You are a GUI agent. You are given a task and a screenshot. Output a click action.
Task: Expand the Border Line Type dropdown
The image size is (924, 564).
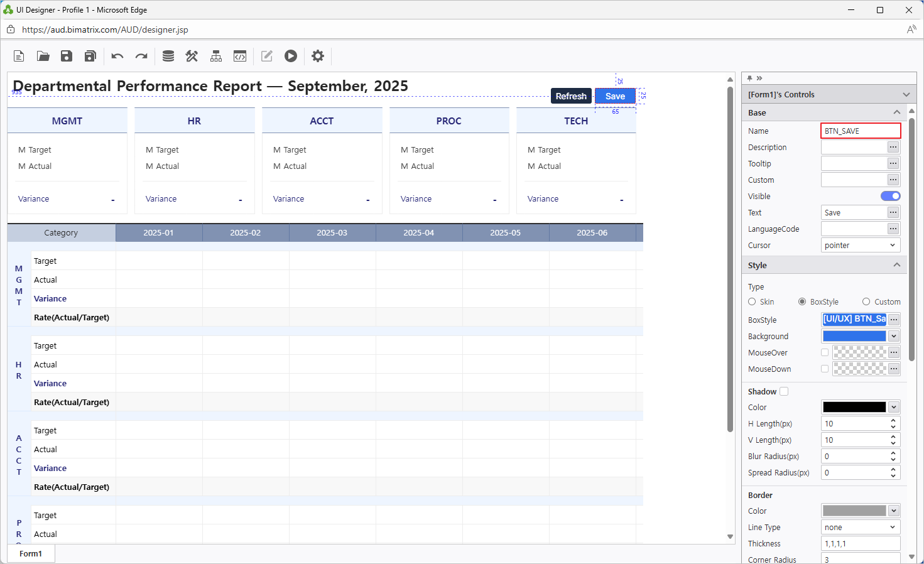[860, 528]
